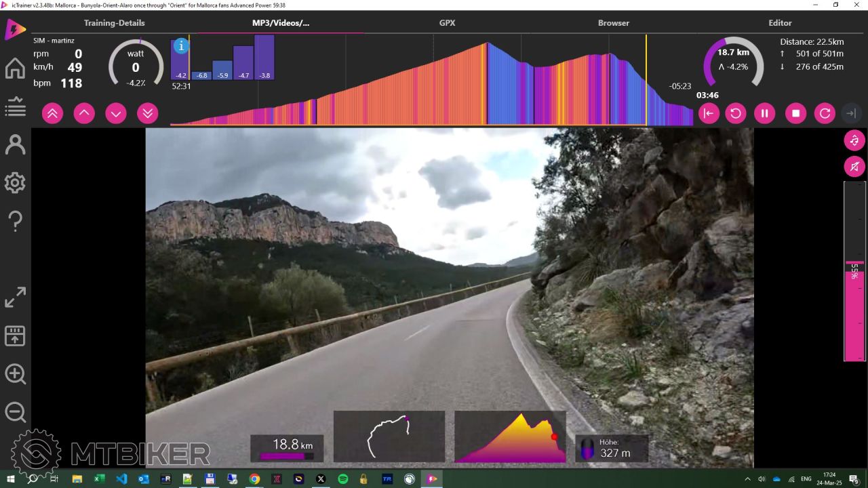The width and height of the screenshot is (868, 488).
Task: Decrease resistance with single down arrow button
Action: [116, 113]
